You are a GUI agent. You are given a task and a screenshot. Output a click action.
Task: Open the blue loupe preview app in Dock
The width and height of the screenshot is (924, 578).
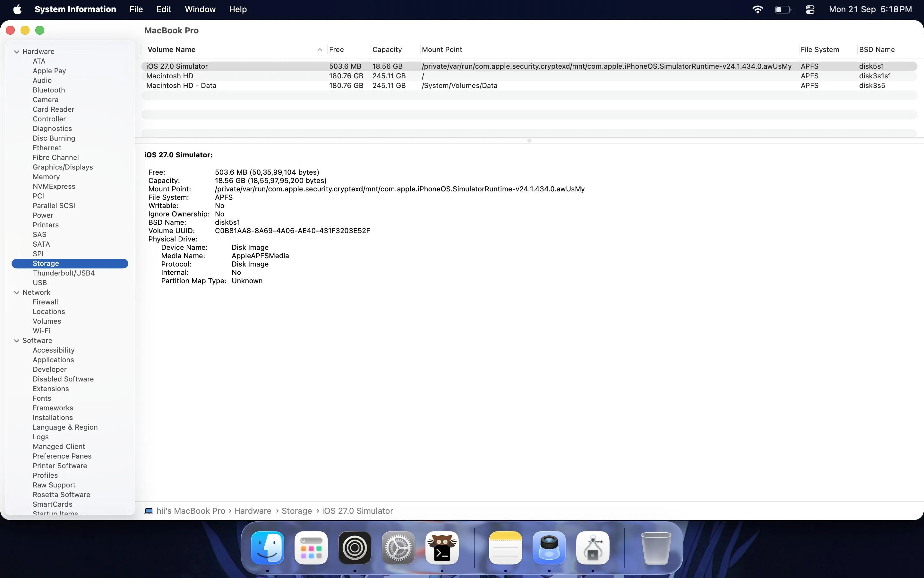(x=549, y=547)
